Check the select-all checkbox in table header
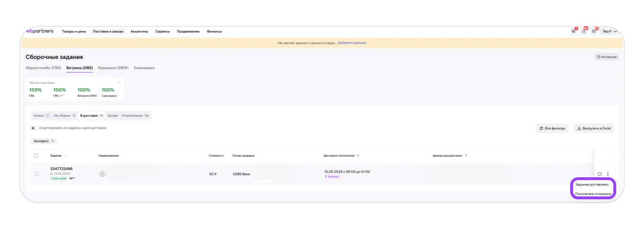This screenshot has width=644, height=229. [36, 156]
